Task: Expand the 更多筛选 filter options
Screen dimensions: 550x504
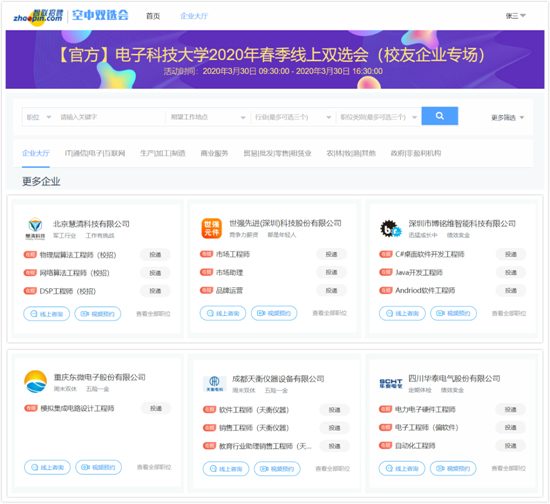Action: tap(507, 117)
